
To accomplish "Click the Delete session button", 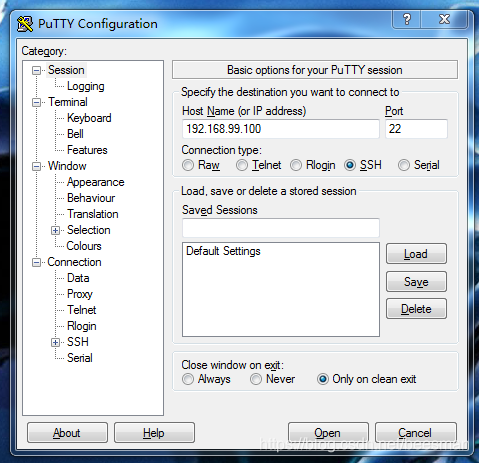I will (x=416, y=309).
